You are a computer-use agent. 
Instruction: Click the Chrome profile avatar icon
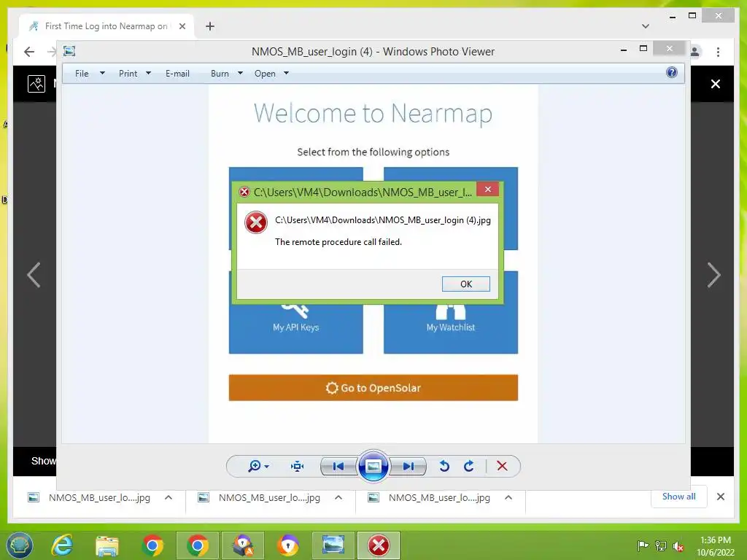pos(695,52)
